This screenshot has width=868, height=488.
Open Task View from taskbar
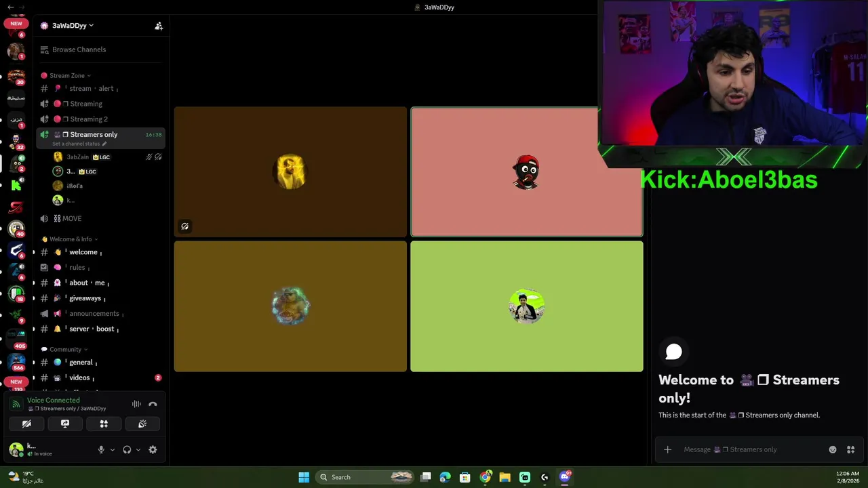pos(426,477)
